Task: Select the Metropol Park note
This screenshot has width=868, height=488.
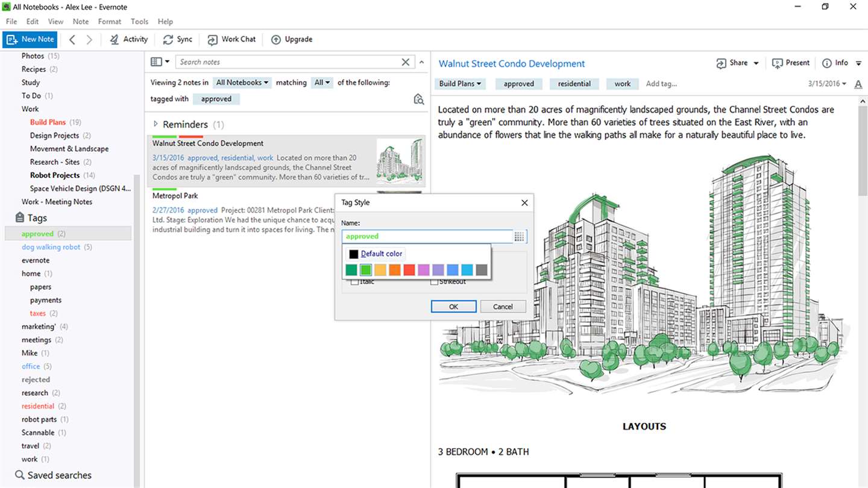Action: 286,212
